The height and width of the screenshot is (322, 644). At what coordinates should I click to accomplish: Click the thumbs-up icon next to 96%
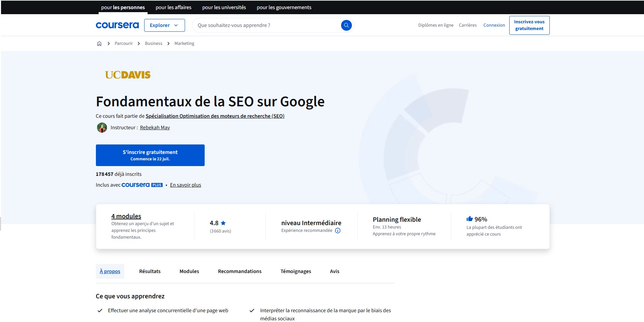pyautogui.click(x=469, y=219)
